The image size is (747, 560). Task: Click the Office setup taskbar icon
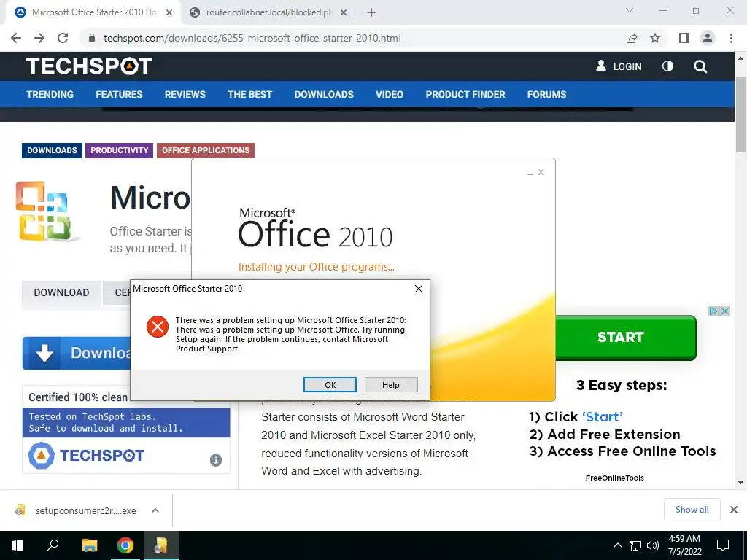(x=161, y=545)
